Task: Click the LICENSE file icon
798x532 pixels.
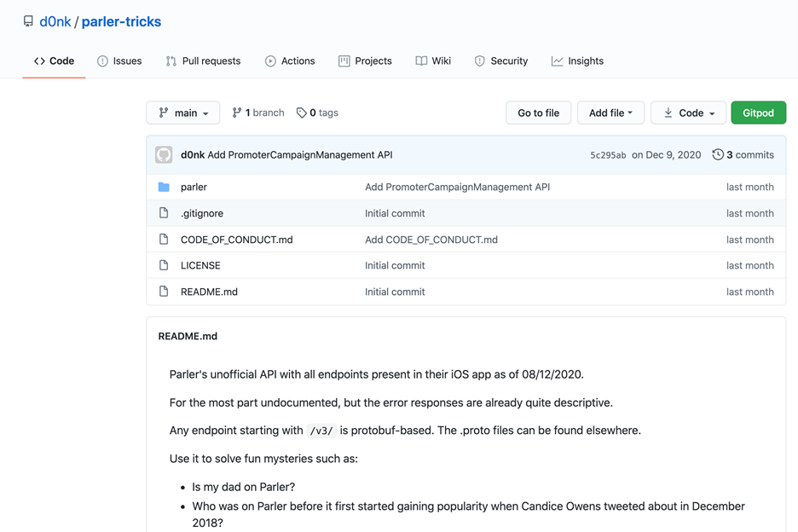Action: [x=164, y=265]
